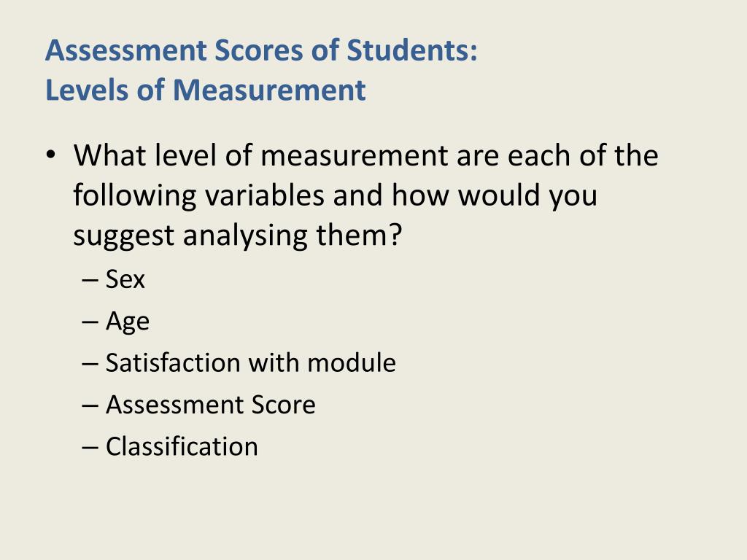Select the 'Classification' list item
This screenshot has width=747, height=560.
click(182, 447)
